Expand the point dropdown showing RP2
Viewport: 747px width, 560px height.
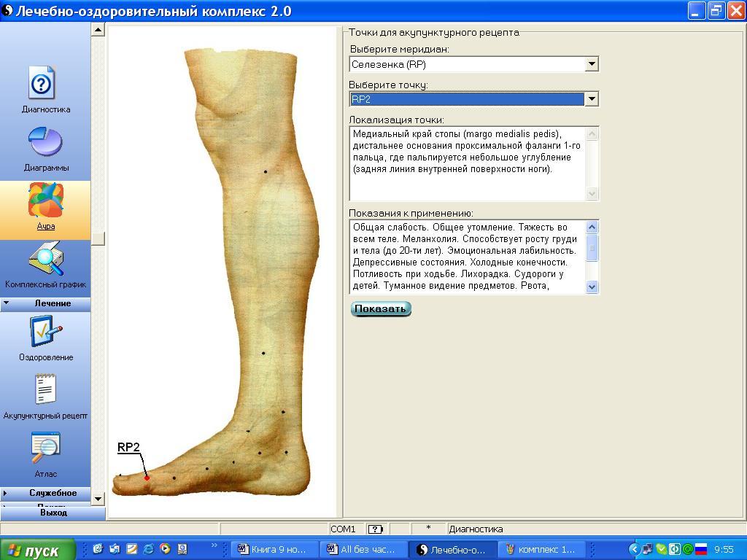click(x=592, y=99)
